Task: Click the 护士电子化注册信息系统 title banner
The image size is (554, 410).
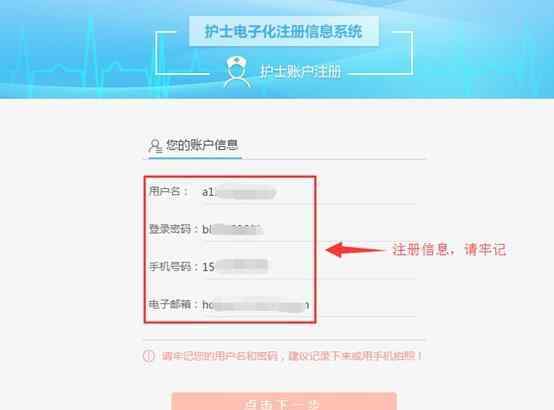Action: [284, 31]
